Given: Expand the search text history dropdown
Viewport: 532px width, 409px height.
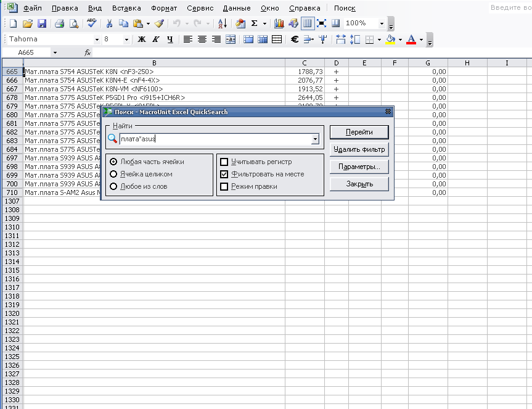Looking at the screenshot, I should pos(315,139).
